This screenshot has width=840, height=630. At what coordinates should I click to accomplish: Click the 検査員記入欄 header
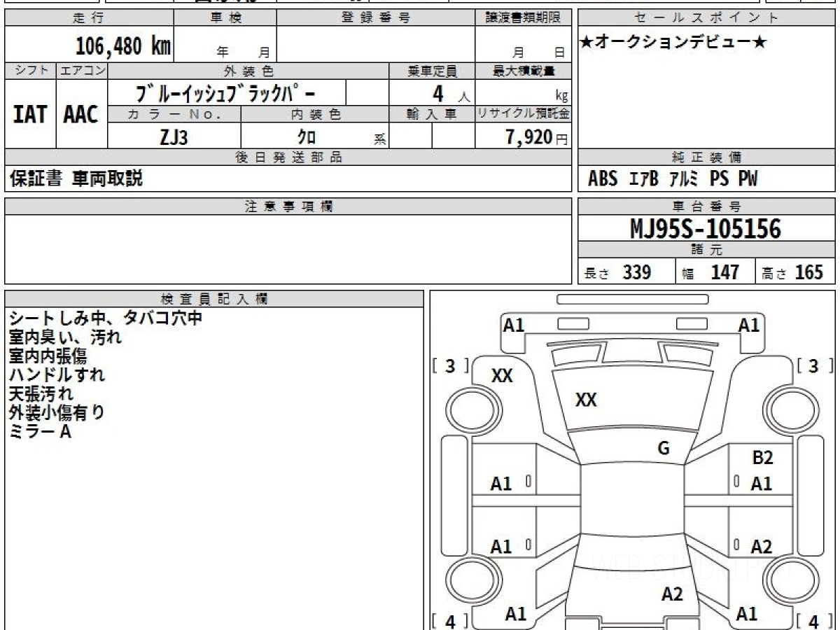(214, 299)
